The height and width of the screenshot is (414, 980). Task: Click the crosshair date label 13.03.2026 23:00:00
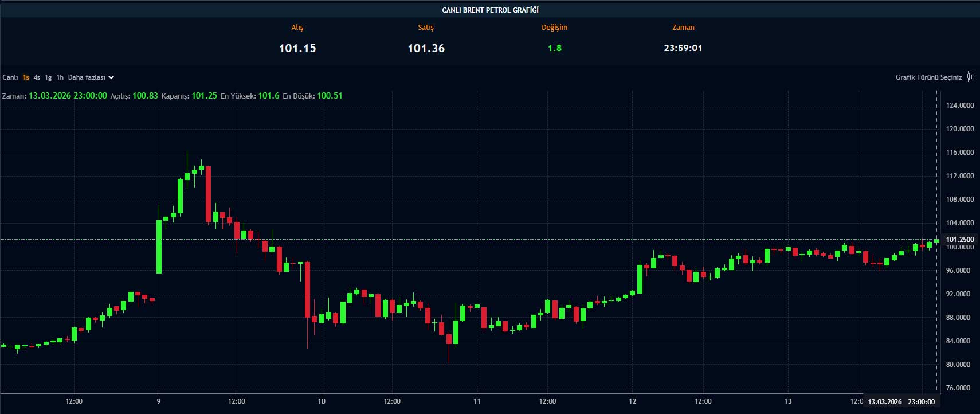coord(901,402)
